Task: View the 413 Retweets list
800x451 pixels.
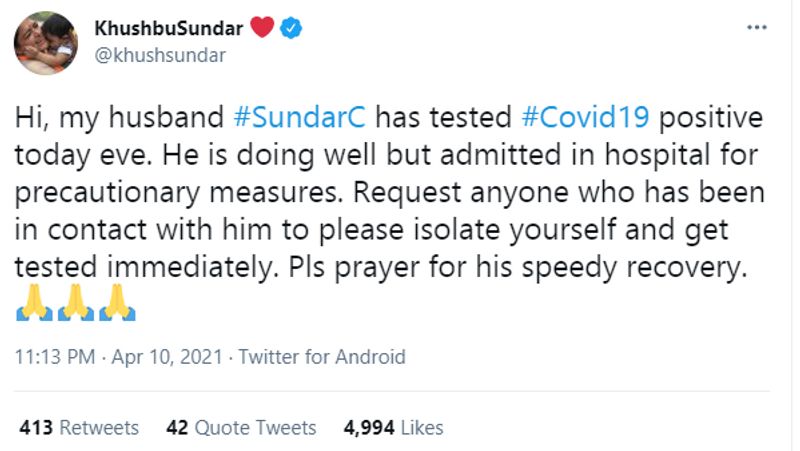Action: 78,427
